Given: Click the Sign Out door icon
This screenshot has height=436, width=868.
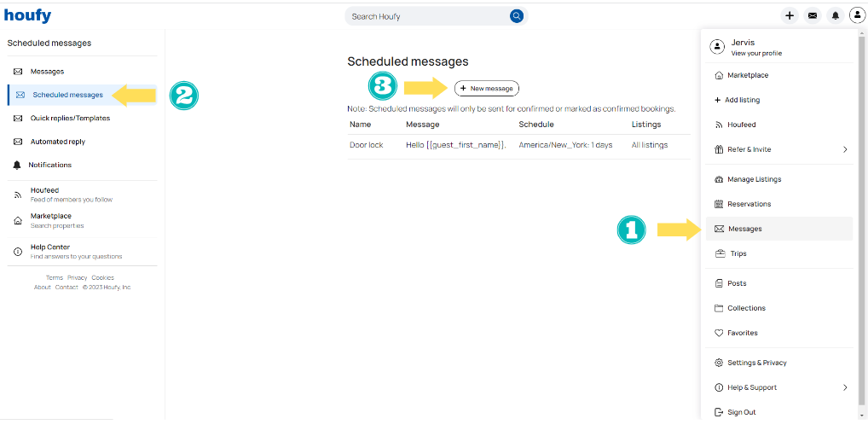Looking at the screenshot, I should coord(719,412).
